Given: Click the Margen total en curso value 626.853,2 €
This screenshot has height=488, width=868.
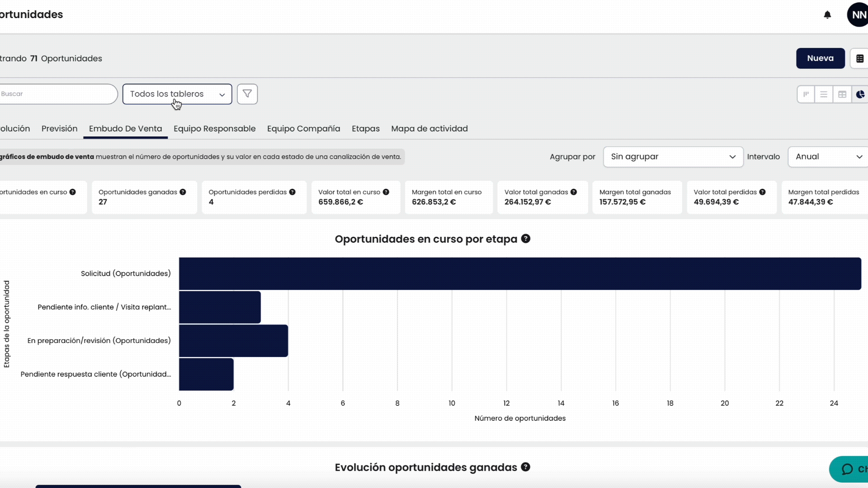Looking at the screenshot, I should point(434,202).
